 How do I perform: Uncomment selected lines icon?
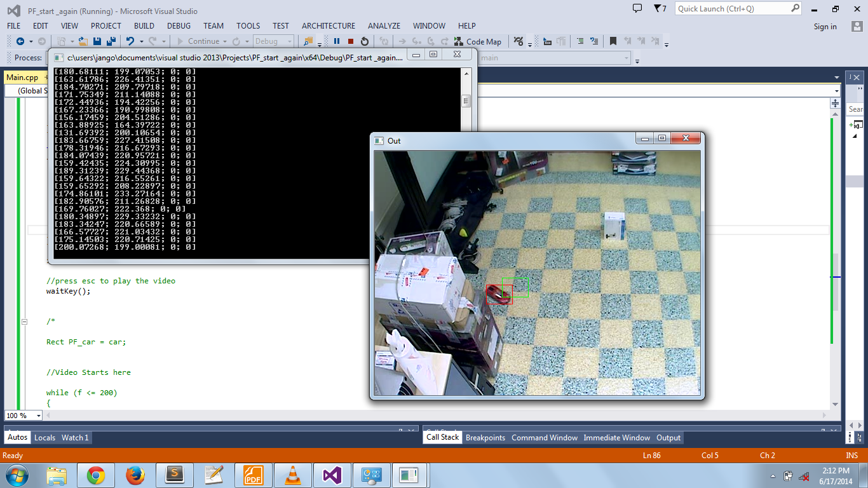coord(594,41)
